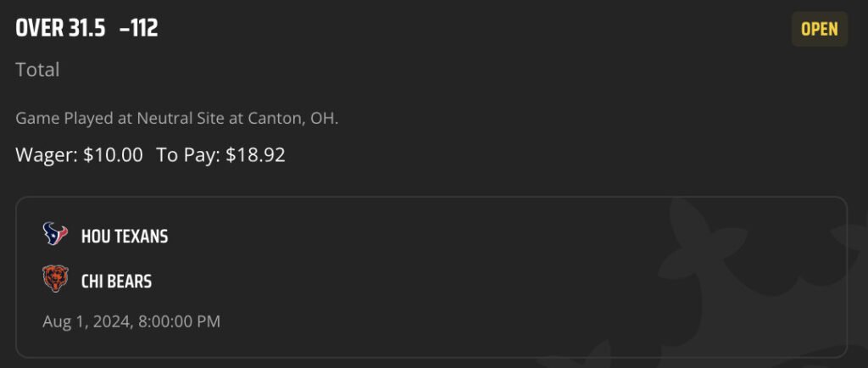Click empty area right of Wager line
Viewport: 868px width, 368px height.
[x=554, y=155]
